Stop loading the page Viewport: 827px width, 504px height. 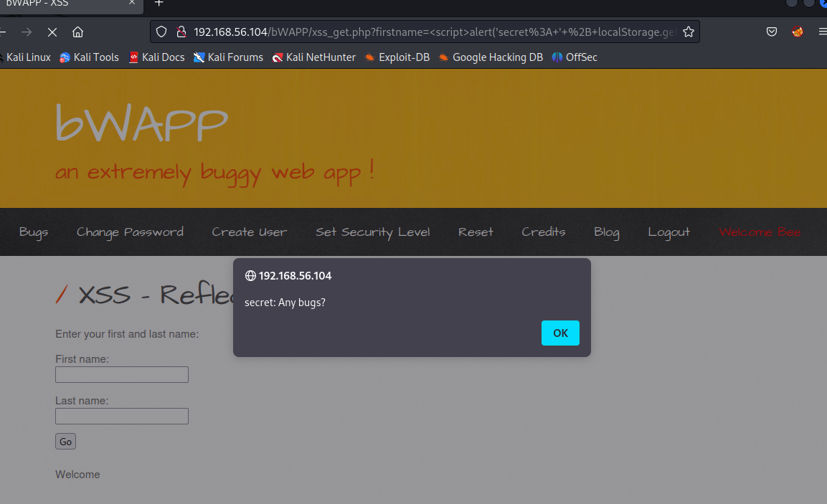click(52, 32)
